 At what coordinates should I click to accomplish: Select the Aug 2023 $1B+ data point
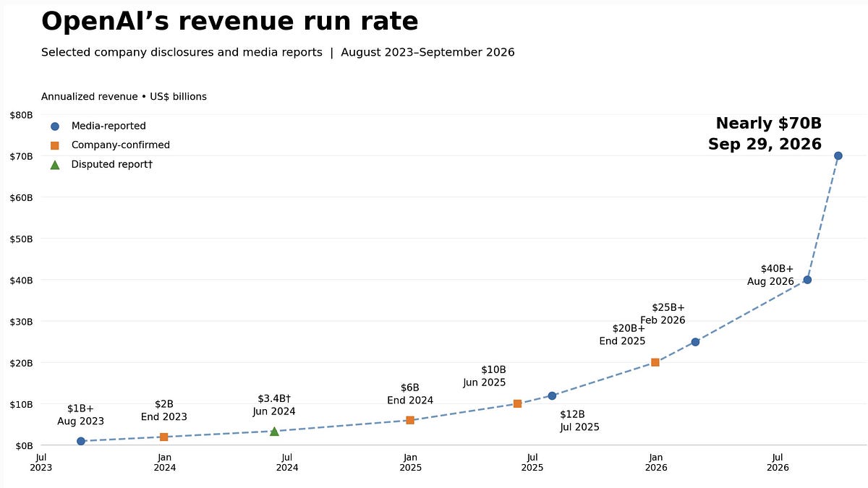(x=81, y=441)
